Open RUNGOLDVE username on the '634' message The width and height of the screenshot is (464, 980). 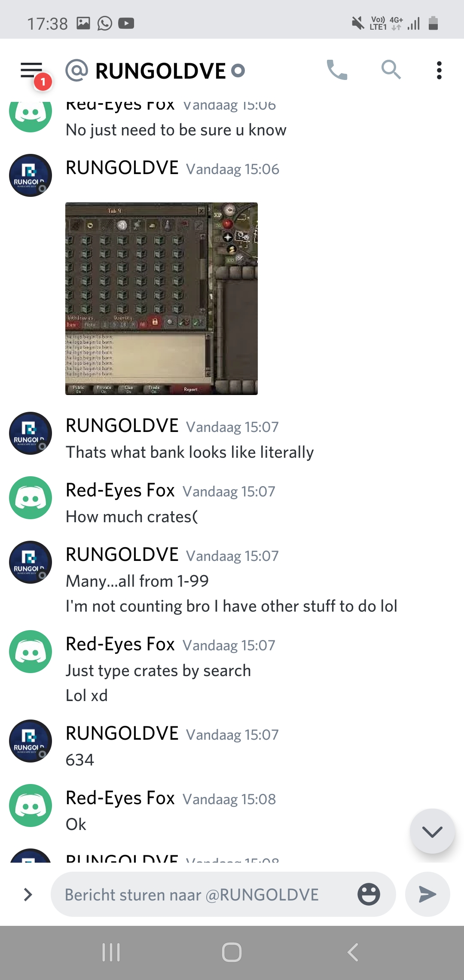(122, 733)
